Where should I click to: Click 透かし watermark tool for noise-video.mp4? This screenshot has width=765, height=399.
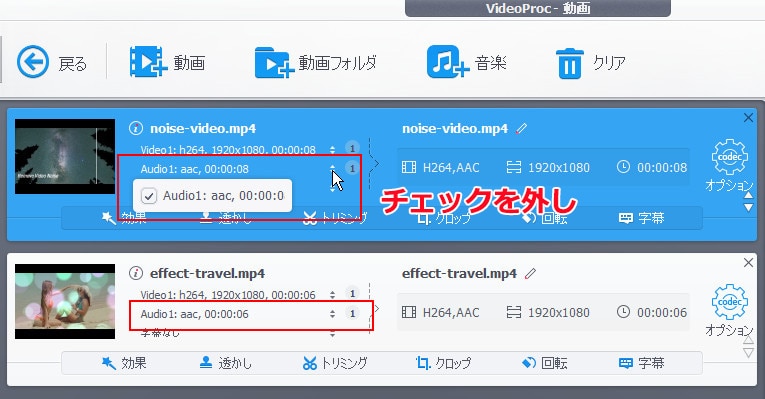coord(225,218)
